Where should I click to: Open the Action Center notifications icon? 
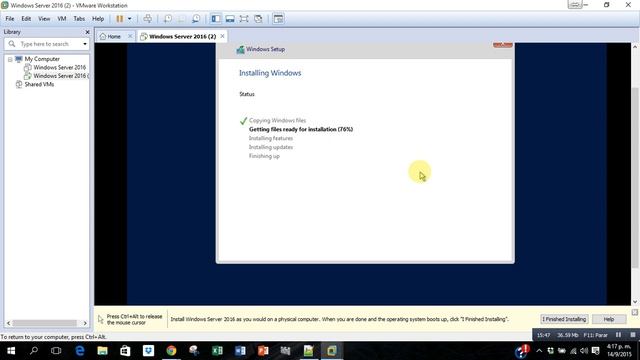point(596,351)
